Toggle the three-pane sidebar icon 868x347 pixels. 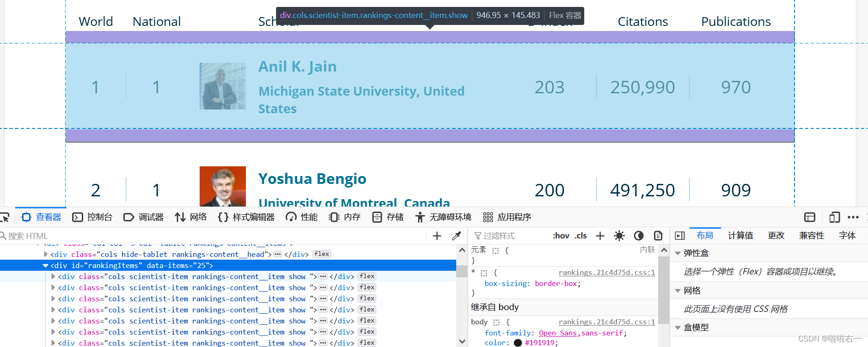tap(680, 236)
